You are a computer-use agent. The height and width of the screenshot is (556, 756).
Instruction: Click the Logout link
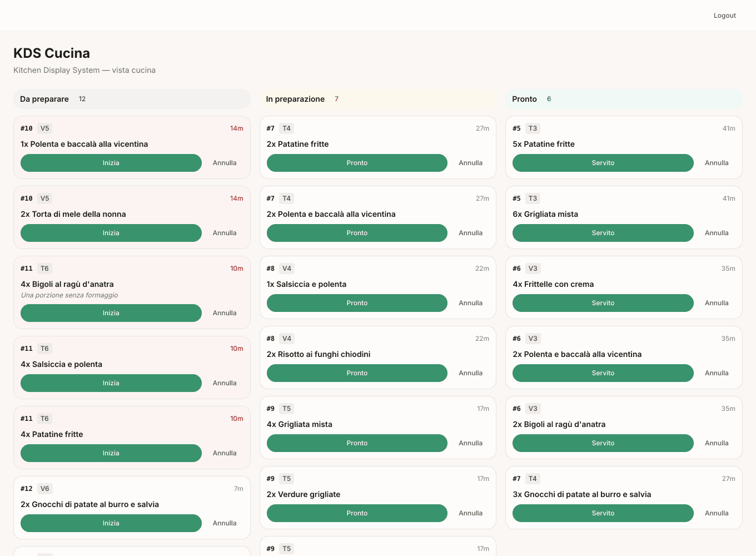point(724,16)
